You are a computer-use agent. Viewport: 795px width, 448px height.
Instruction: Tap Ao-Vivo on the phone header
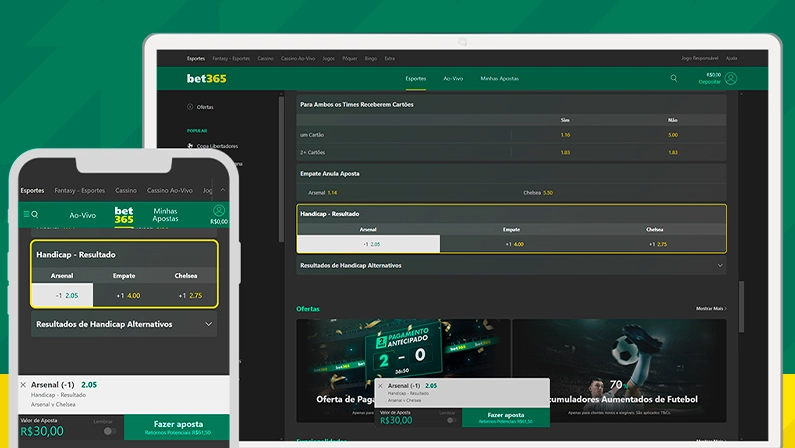coord(83,215)
